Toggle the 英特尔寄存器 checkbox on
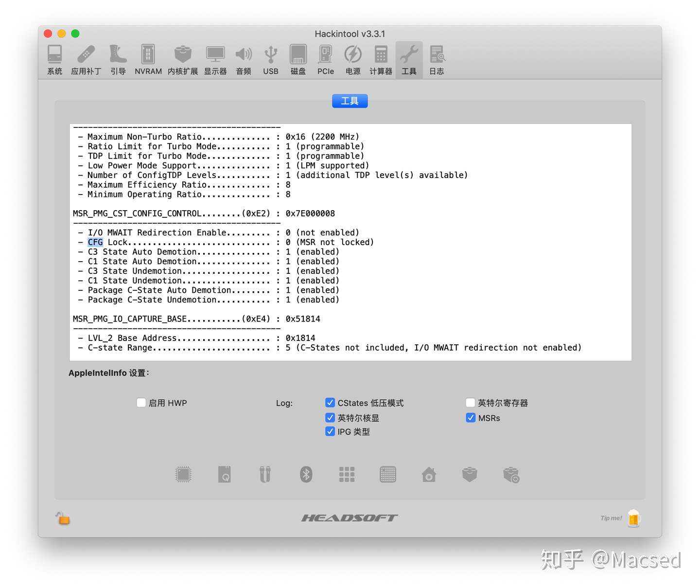 [471, 402]
